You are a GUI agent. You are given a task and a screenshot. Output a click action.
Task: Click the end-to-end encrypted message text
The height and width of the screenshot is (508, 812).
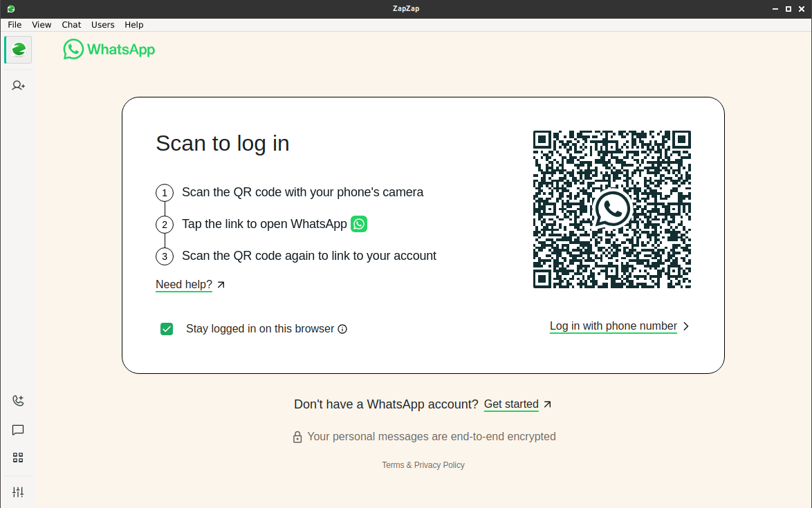coord(432,437)
